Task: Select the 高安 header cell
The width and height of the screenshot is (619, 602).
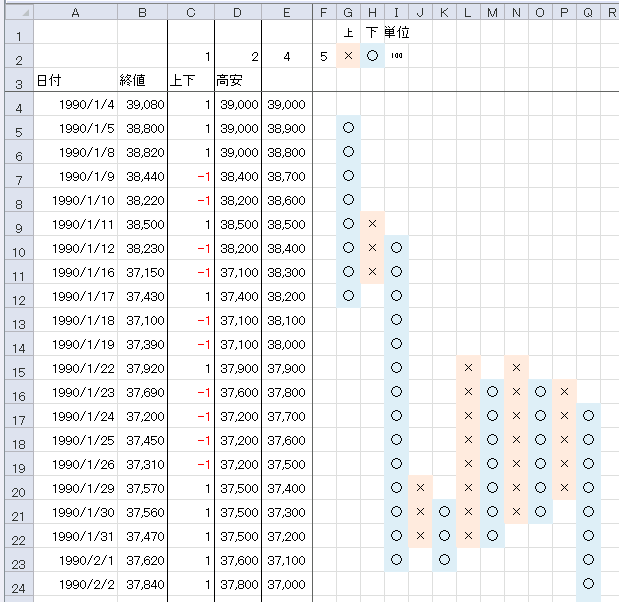Action: tap(238, 80)
